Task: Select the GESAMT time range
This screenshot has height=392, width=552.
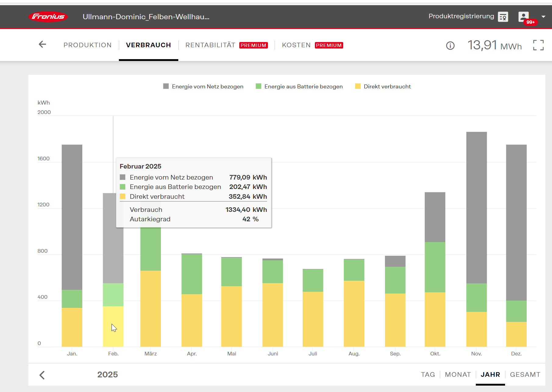Action: 525,375
